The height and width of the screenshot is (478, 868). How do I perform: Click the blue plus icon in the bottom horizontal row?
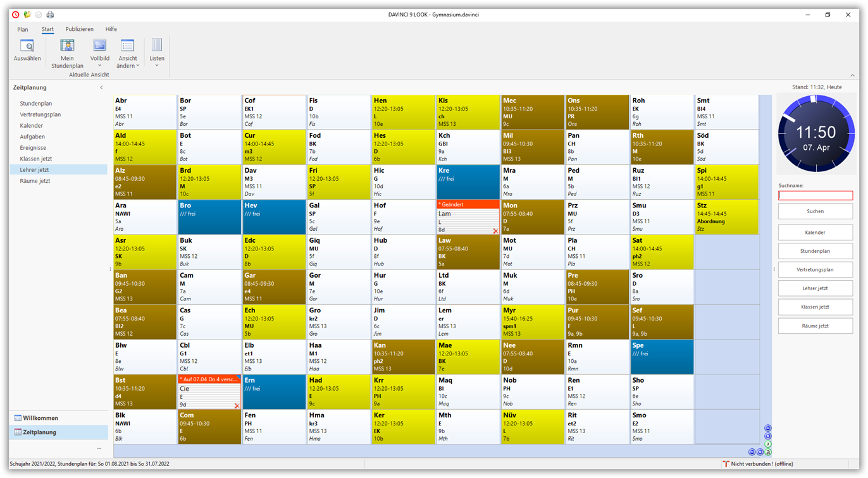pyautogui.click(x=760, y=452)
